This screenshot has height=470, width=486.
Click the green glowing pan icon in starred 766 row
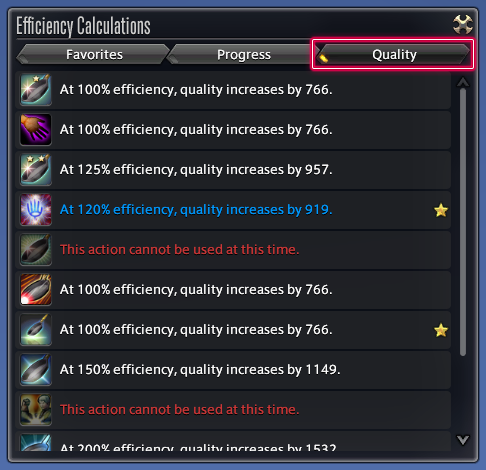point(36,330)
